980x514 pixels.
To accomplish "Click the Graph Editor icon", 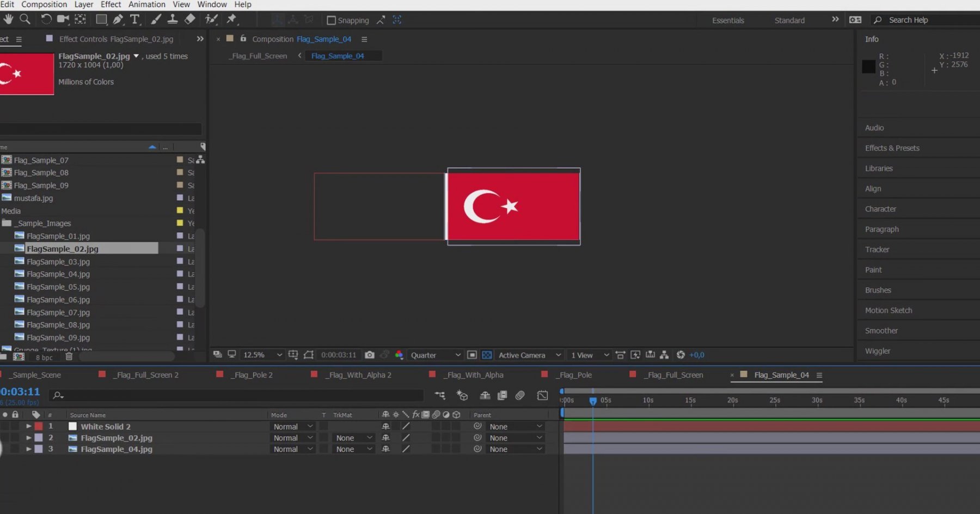I will click(542, 395).
